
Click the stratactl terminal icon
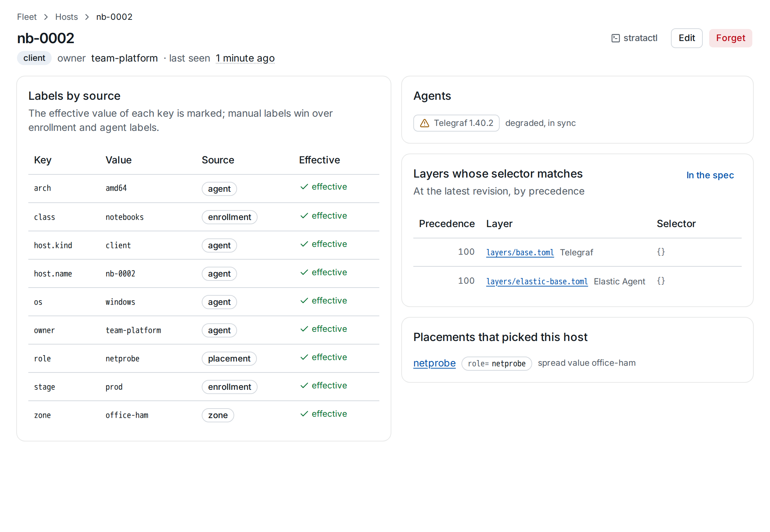(x=615, y=38)
